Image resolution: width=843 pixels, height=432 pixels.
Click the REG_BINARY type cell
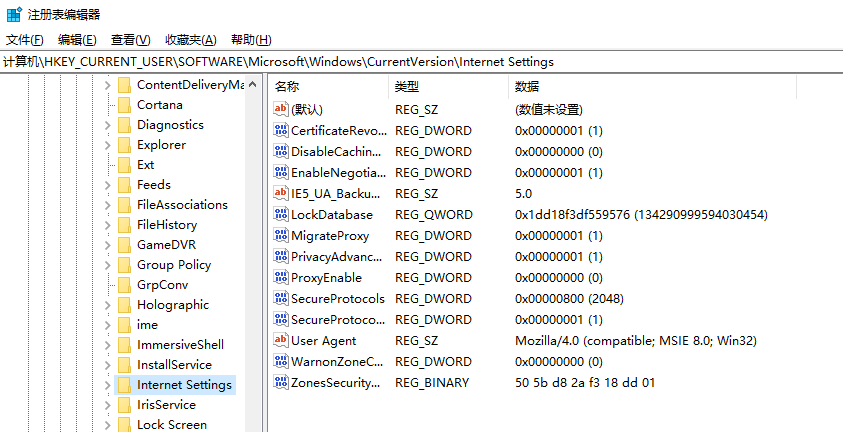click(x=432, y=383)
